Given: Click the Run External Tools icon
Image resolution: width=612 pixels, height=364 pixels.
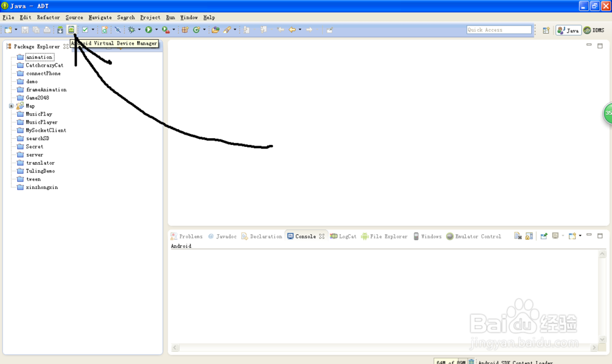Looking at the screenshot, I should [165, 29].
